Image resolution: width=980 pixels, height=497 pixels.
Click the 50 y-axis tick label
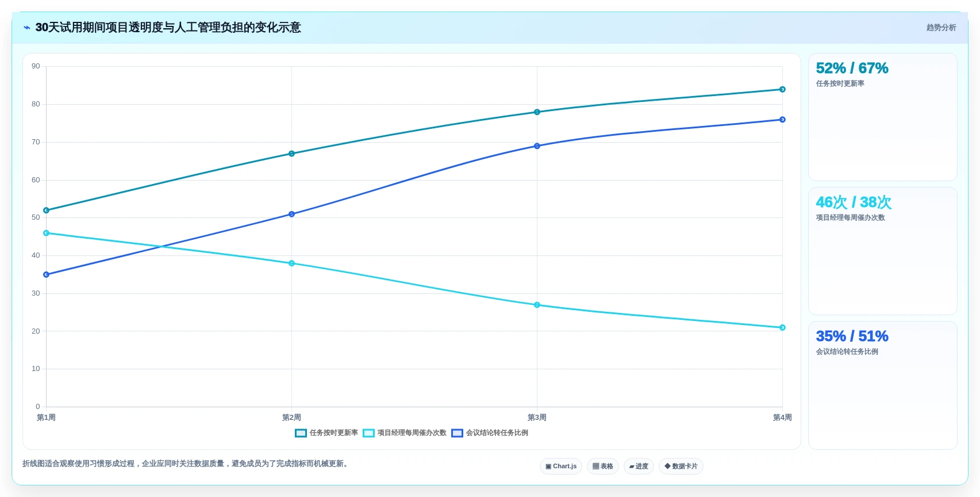tap(36, 217)
